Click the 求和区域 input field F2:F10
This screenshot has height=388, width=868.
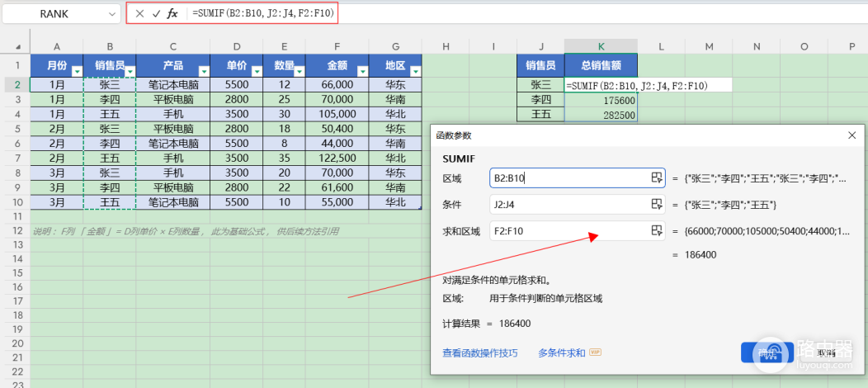tap(578, 231)
